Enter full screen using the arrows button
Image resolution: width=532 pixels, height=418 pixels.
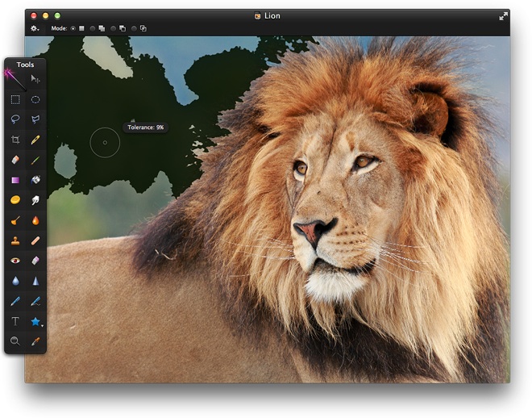(x=504, y=15)
